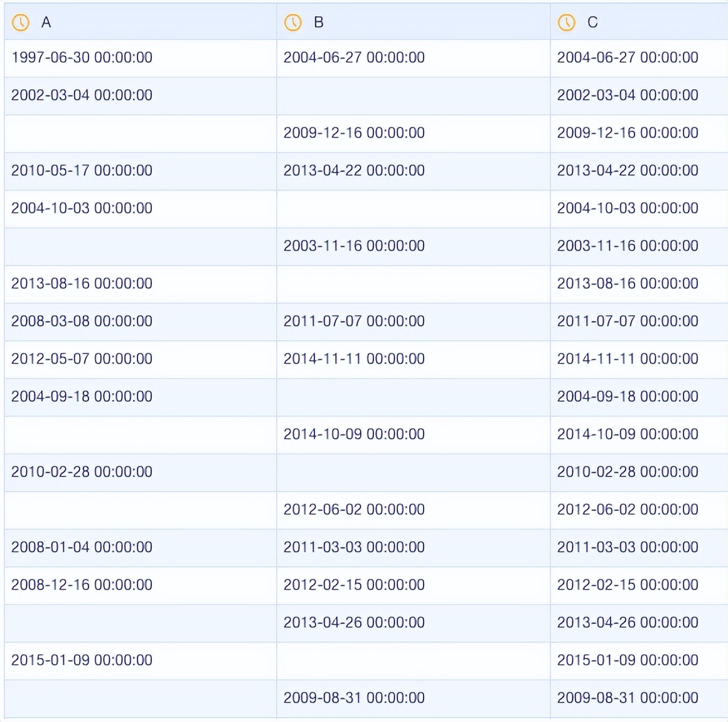This screenshot has width=728, height=722.
Task: Click 2012-02-15 00:00:00 in column B
Action: [354, 585]
